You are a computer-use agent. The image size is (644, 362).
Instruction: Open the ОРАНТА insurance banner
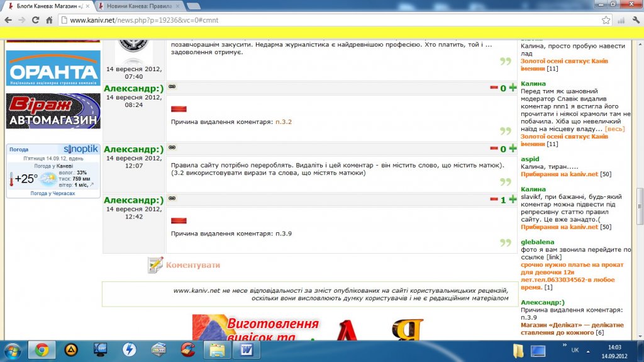click(53, 68)
